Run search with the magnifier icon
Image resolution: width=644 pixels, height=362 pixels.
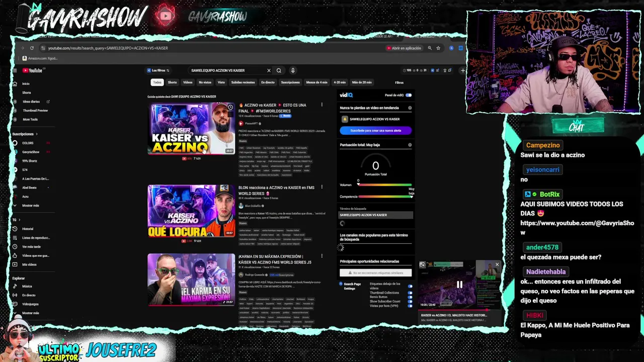coord(279,70)
